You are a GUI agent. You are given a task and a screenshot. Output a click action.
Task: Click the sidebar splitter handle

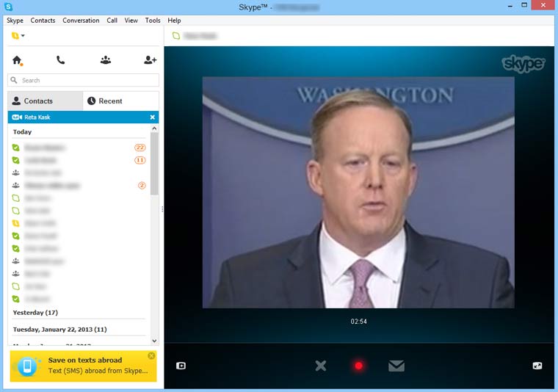[162, 209]
